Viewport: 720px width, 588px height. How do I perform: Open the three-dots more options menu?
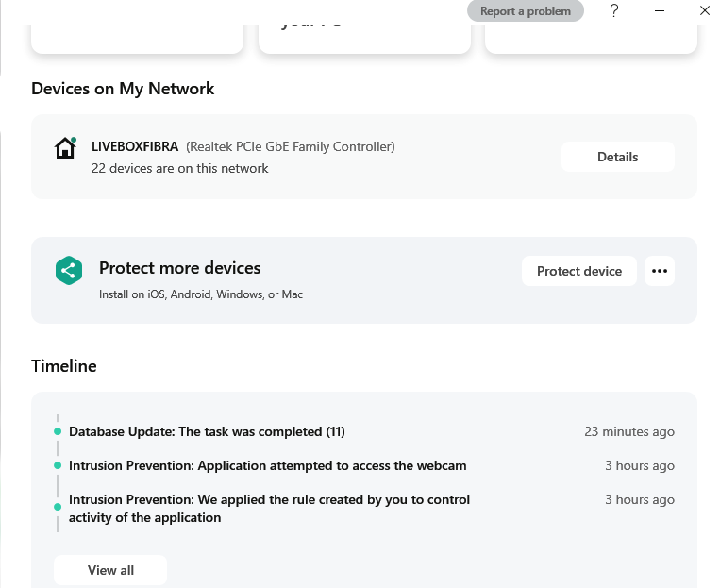(660, 271)
